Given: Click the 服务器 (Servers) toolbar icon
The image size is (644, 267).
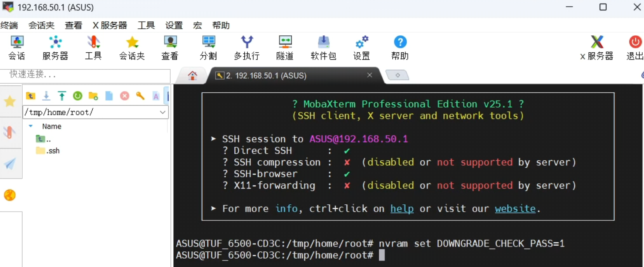Looking at the screenshot, I should 55,48.
